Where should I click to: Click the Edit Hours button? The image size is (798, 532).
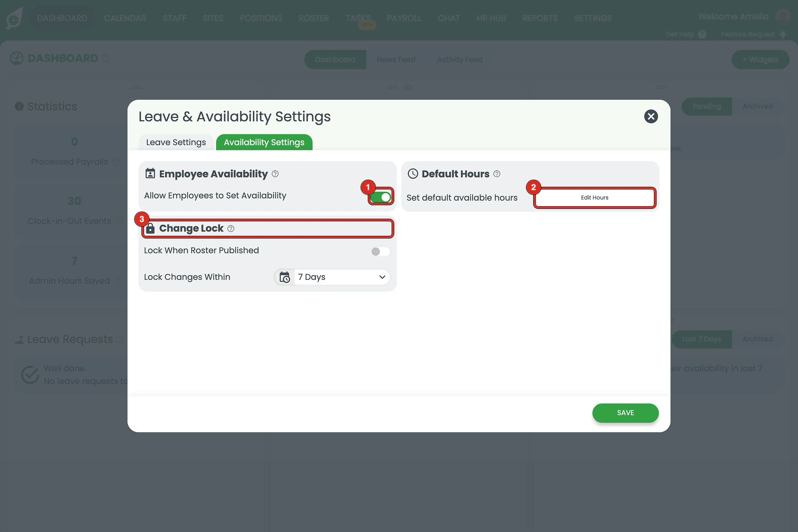tap(594, 198)
